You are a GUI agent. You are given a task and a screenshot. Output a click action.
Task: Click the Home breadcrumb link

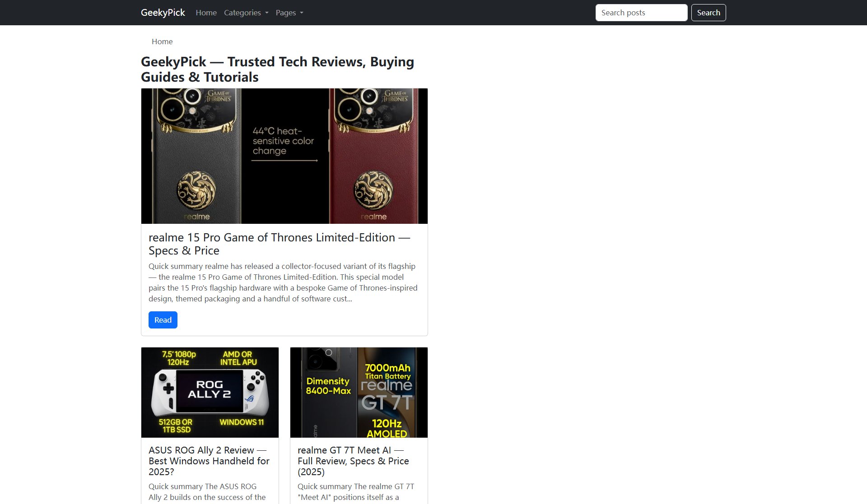click(x=162, y=42)
